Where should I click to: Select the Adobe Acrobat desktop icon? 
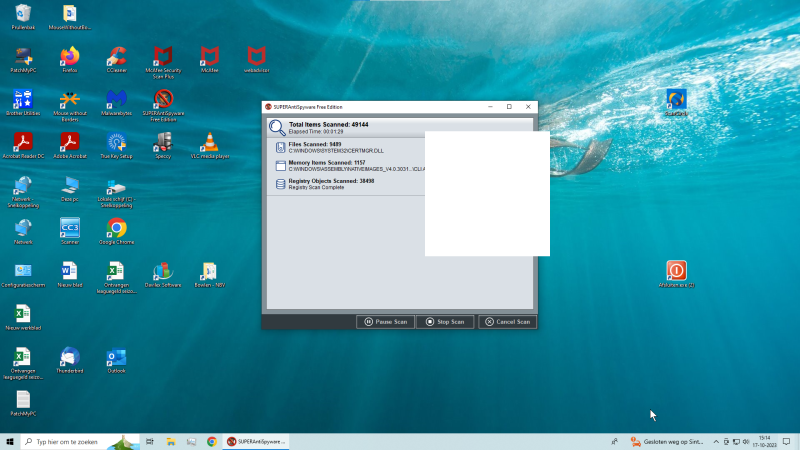69,143
